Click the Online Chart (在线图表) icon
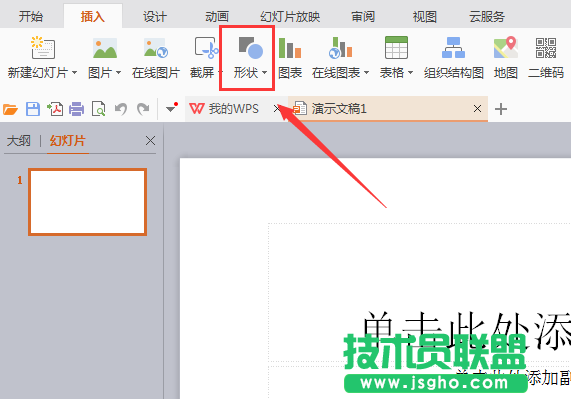The image size is (571, 399). (x=340, y=48)
